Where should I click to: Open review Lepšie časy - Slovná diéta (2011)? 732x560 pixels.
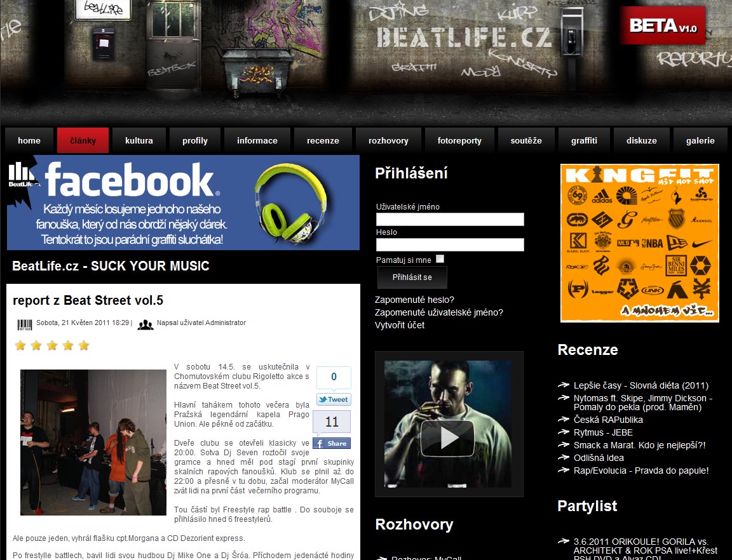pyautogui.click(x=641, y=385)
